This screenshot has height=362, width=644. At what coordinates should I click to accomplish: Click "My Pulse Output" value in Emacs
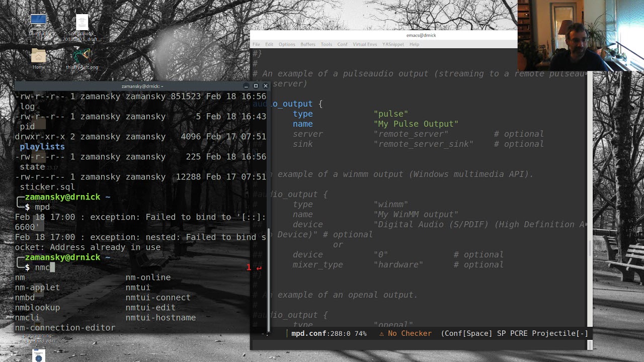(x=416, y=124)
